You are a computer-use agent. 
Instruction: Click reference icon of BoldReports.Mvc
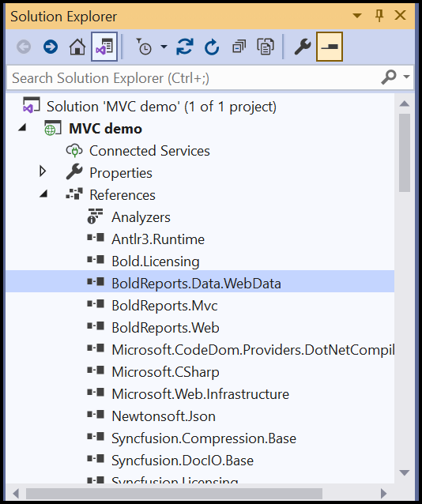coord(96,304)
